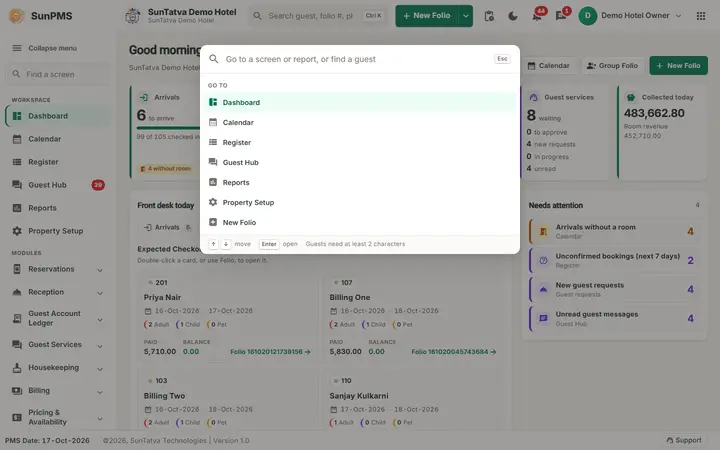
Task: Click the Arrivals tab under Front desk today
Action: pos(168,227)
